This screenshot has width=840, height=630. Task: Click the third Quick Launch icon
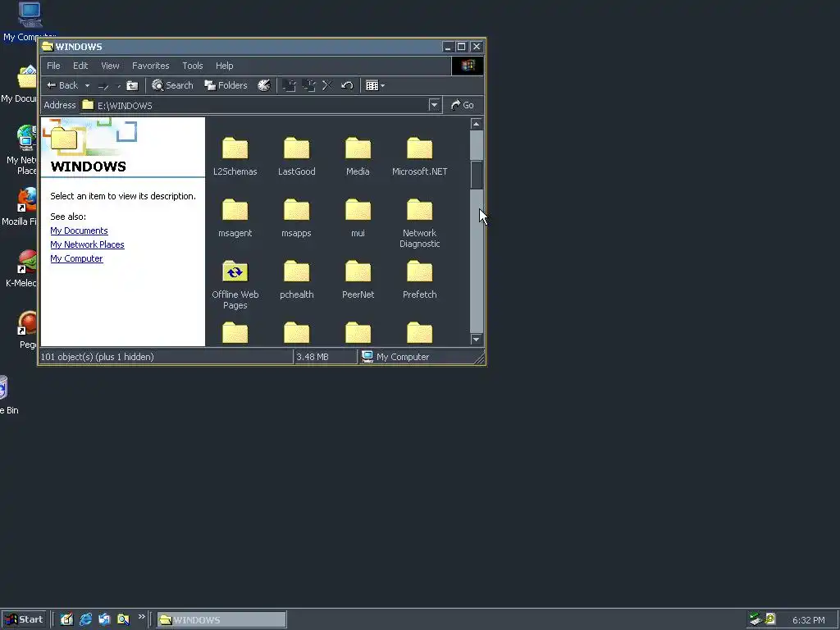click(104, 619)
